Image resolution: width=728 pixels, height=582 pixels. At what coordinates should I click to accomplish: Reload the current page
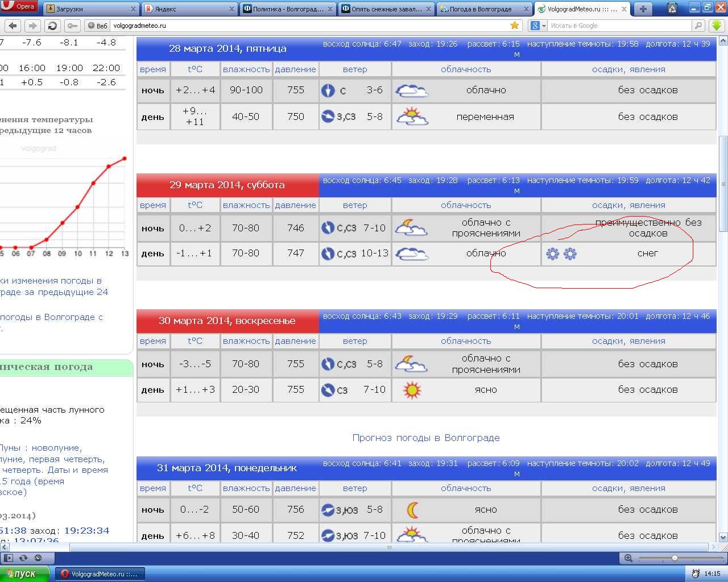(52, 26)
